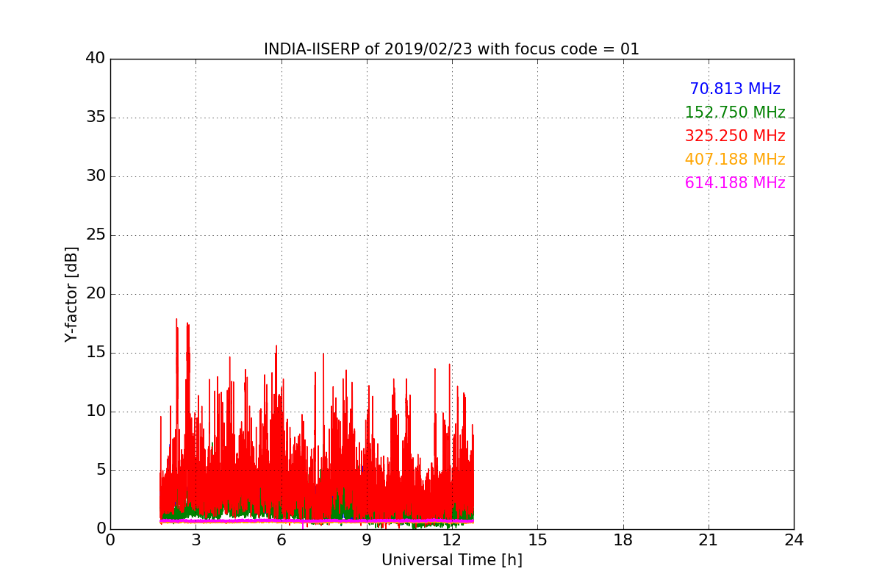Viewport: 882px width, 588px height.
Task: Click the x-axis tick label 18
Action: [x=623, y=540]
